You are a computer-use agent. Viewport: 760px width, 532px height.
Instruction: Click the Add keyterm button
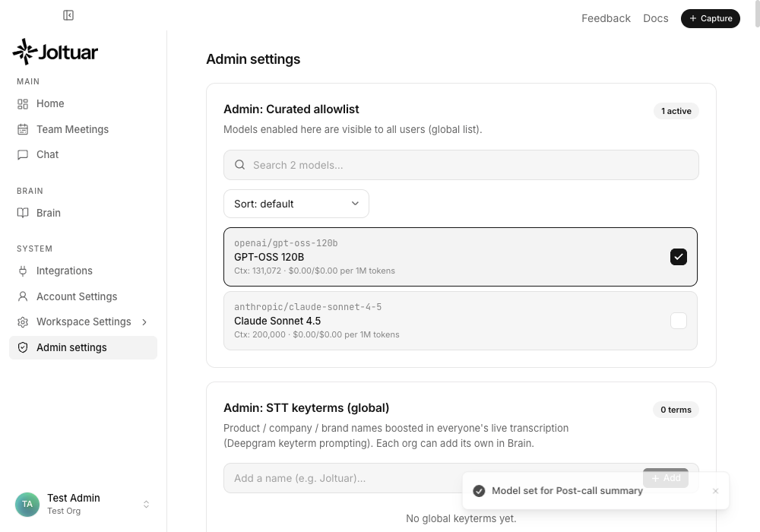point(666,478)
